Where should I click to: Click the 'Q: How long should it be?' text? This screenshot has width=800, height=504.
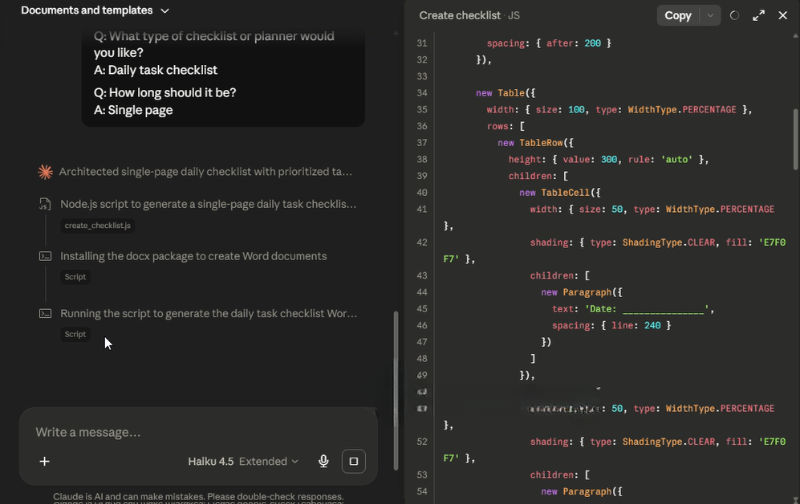point(165,93)
